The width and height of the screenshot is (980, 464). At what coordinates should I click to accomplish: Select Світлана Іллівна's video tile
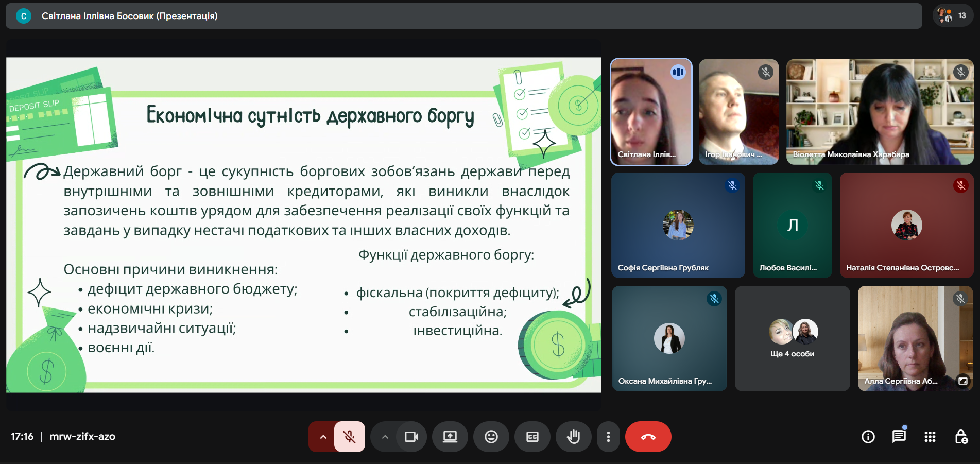tap(651, 112)
